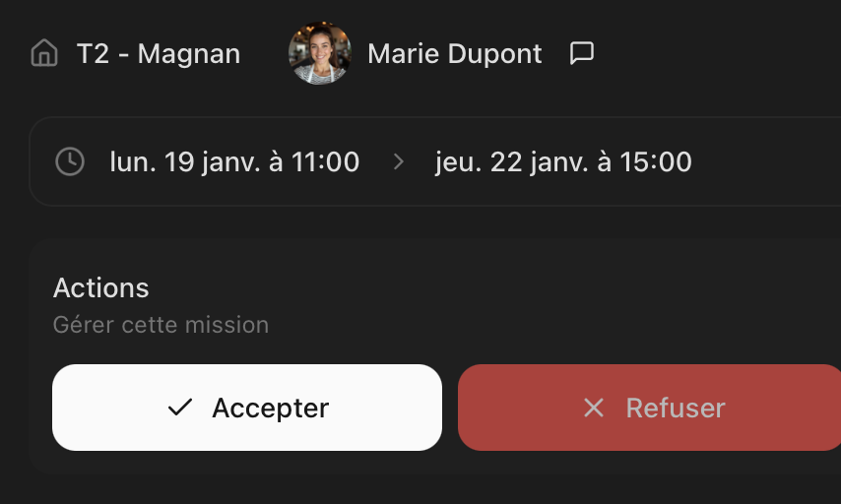Accept the mission with the Accepter button

[246, 408]
